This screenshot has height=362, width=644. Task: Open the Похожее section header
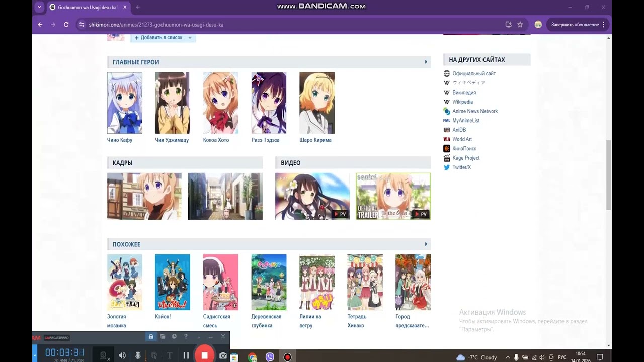coord(126,244)
